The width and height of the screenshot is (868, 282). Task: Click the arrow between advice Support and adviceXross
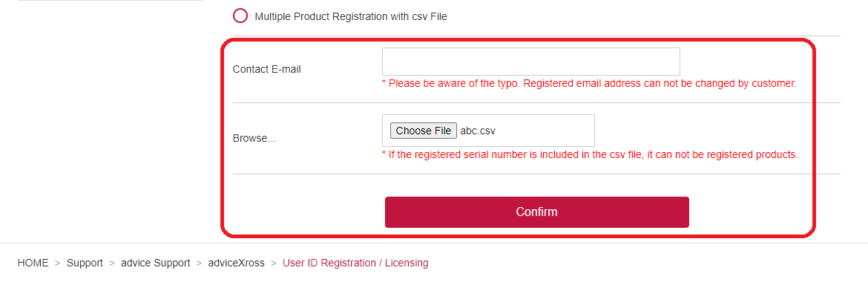pyautogui.click(x=200, y=263)
